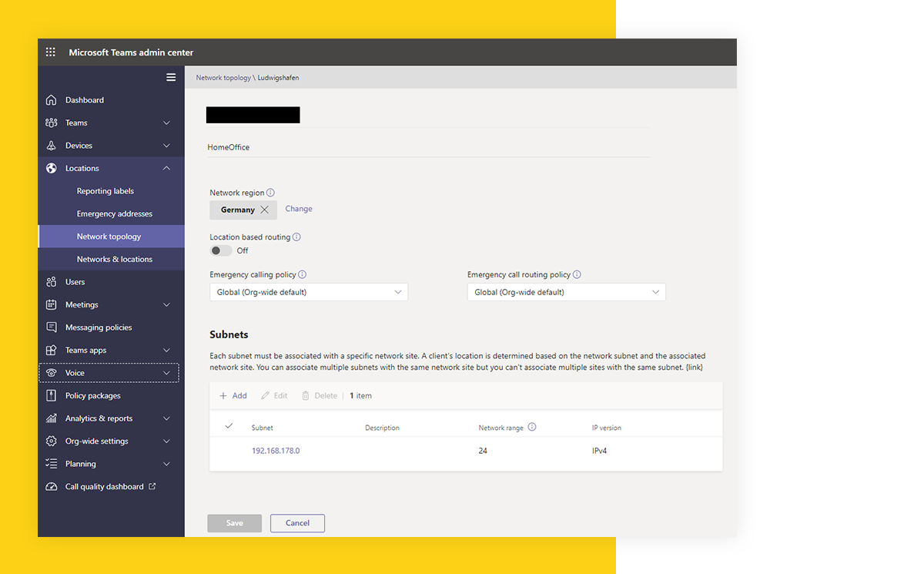Click info icon next to Network range column

coord(532,427)
